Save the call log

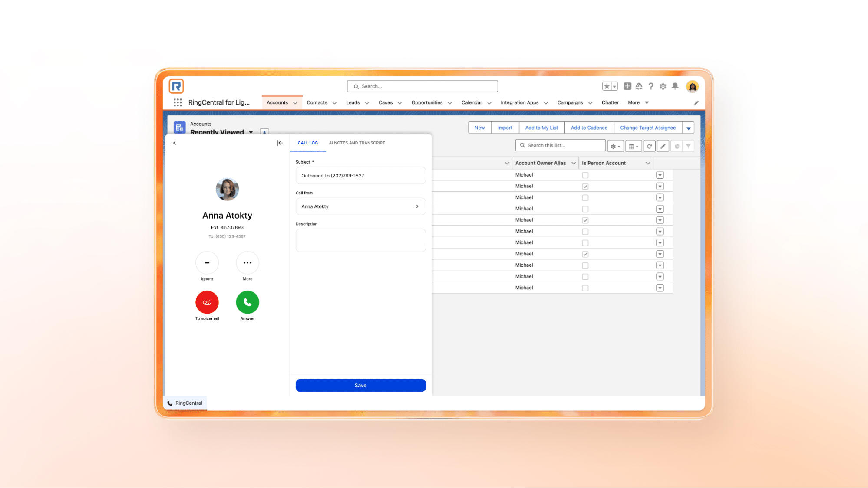[x=360, y=385]
